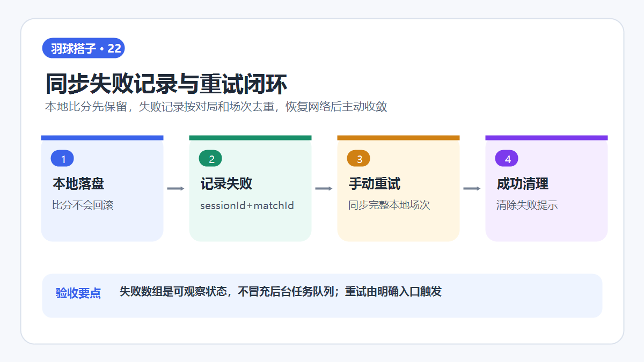Click the sentence starting 失败数组是可观察状态
The width and height of the screenshot is (644, 362).
click(281, 292)
